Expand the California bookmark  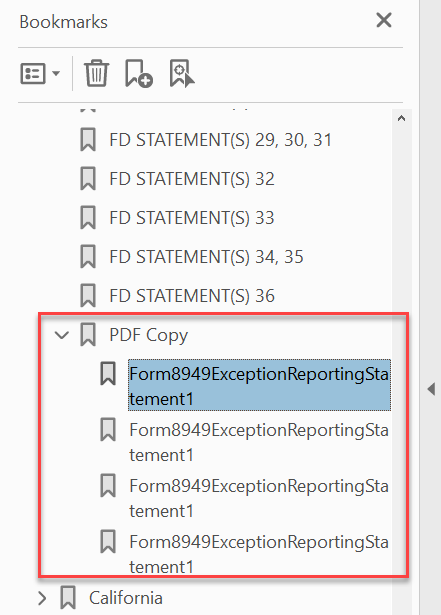tap(42, 598)
